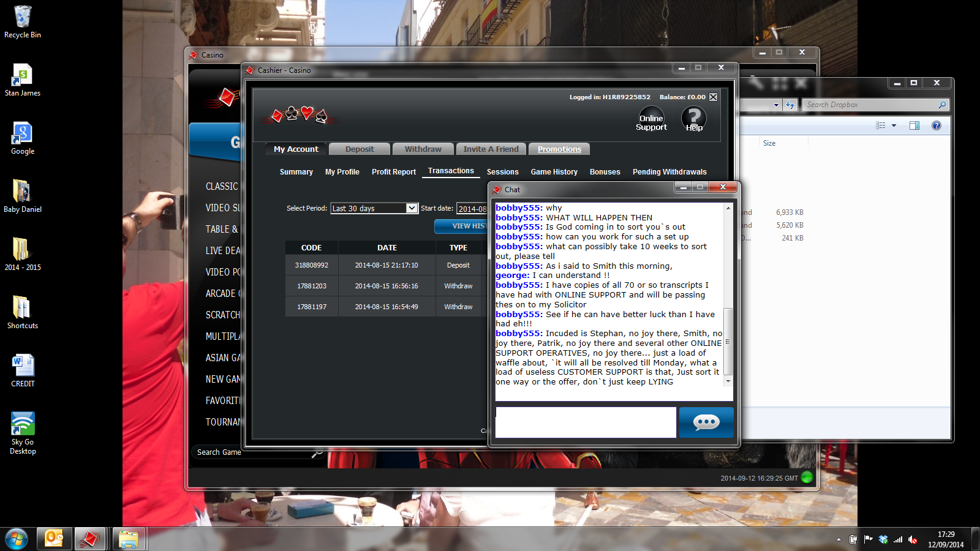This screenshot has width=980, height=551.
Task: Click the green connection status indicator
Action: coord(807,478)
